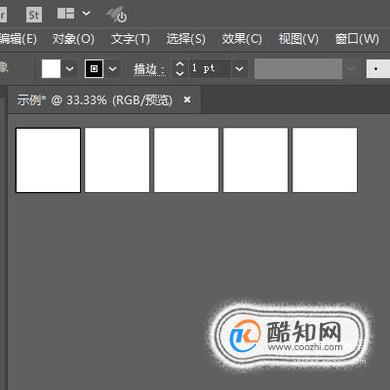Open the 编辑(E) menu
Image resolution: width=390 pixels, height=390 pixels.
(18, 39)
